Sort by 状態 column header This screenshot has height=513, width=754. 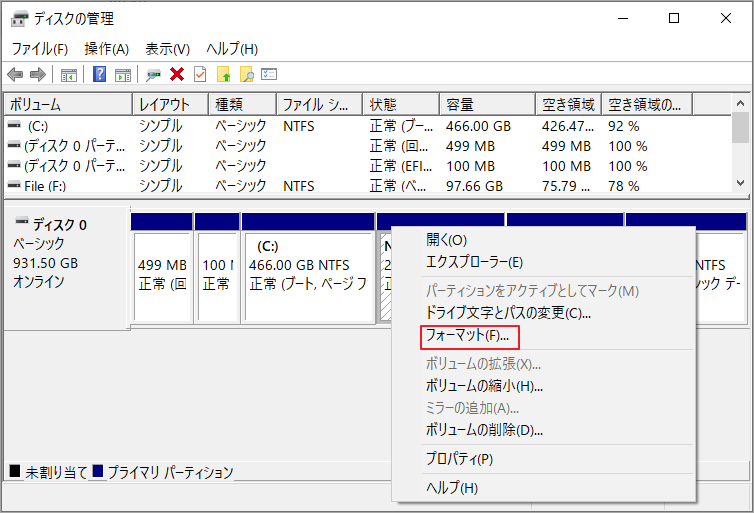tap(401, 104)
